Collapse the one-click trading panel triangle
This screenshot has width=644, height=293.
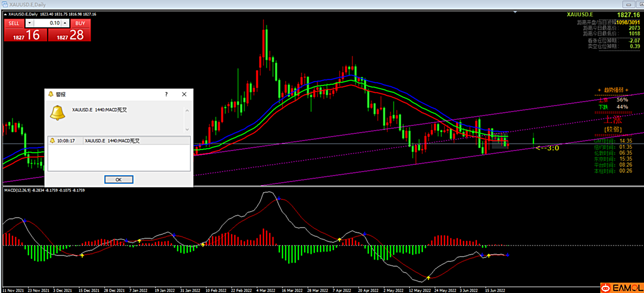(x=6, y=14)
